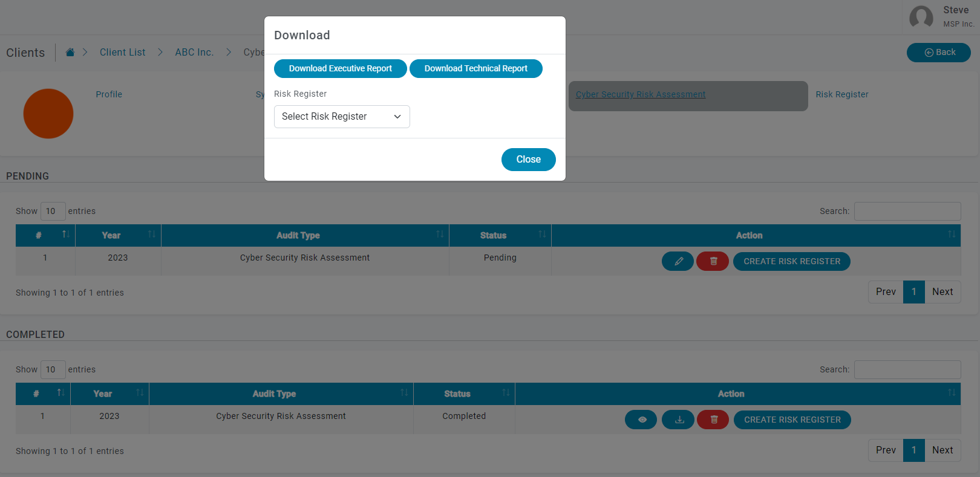
Task: Switch to the Risk Register tab
Action: pos(841,94)
